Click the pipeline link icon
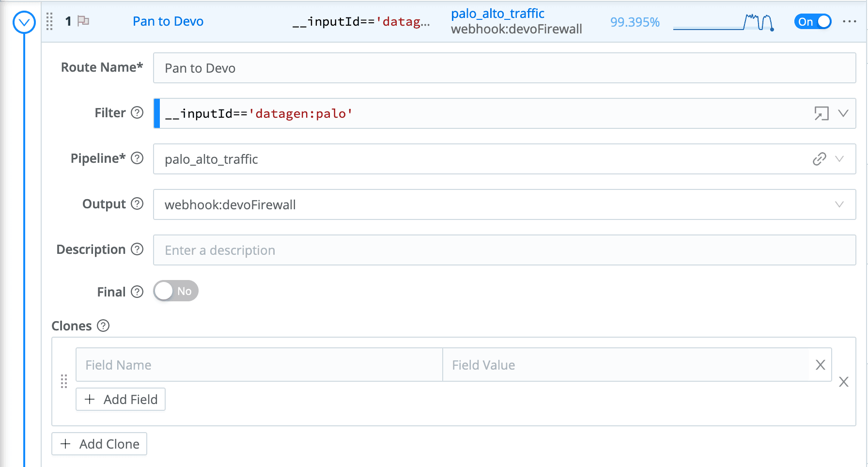 pyautogui.click(x=819, y=159)
